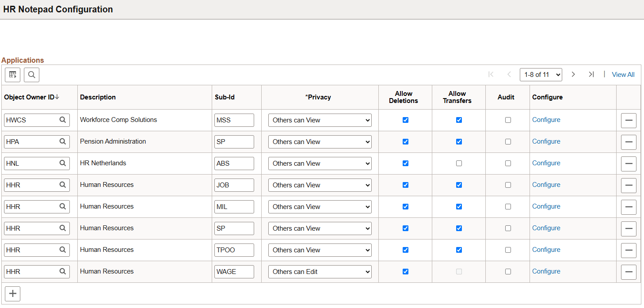Click the Find magnifier icon in the grid toolbar
The image size is (644, 308).
(x=31, y=75)
